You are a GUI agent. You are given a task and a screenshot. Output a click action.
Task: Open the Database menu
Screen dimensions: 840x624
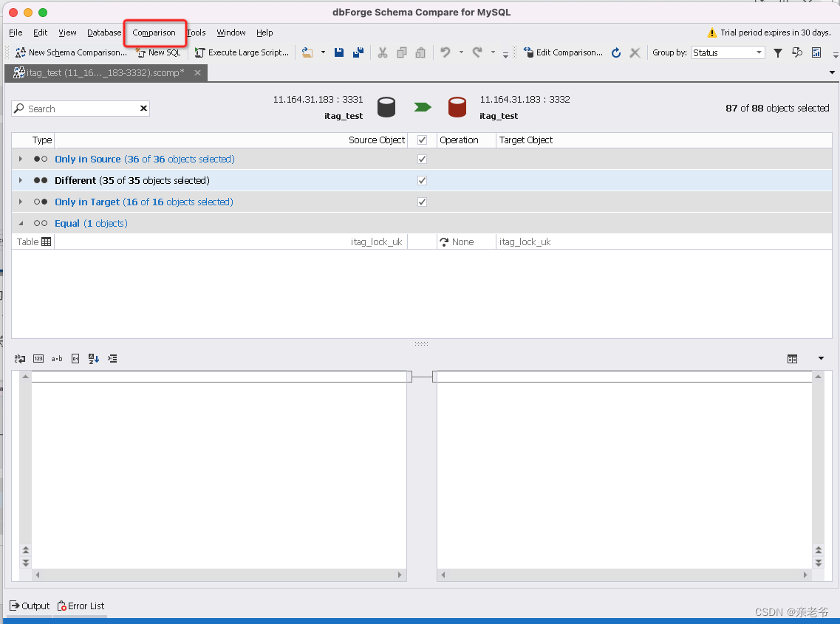click(104, 32)
